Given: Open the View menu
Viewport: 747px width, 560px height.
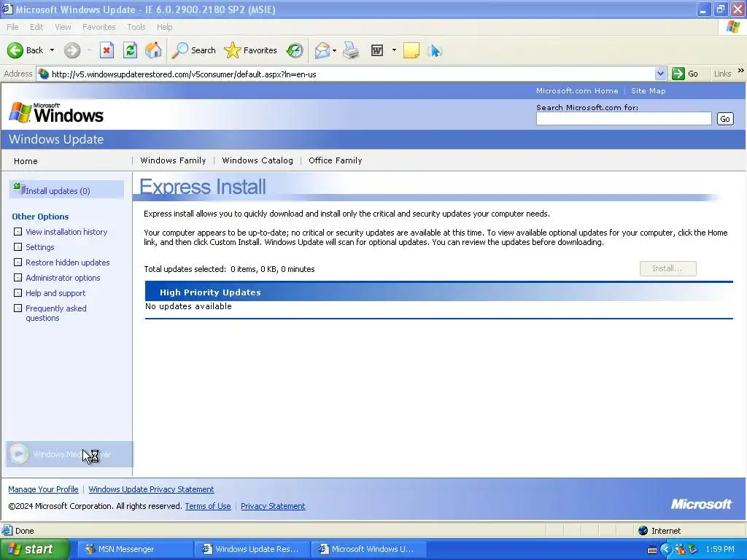Looking at the screenshot, I should point(63,27).
